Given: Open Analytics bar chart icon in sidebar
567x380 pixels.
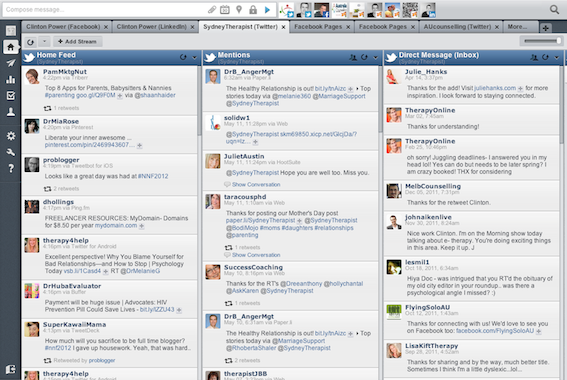Looking at the screenshot, I should pyautogui.click(x=11, y=79).
